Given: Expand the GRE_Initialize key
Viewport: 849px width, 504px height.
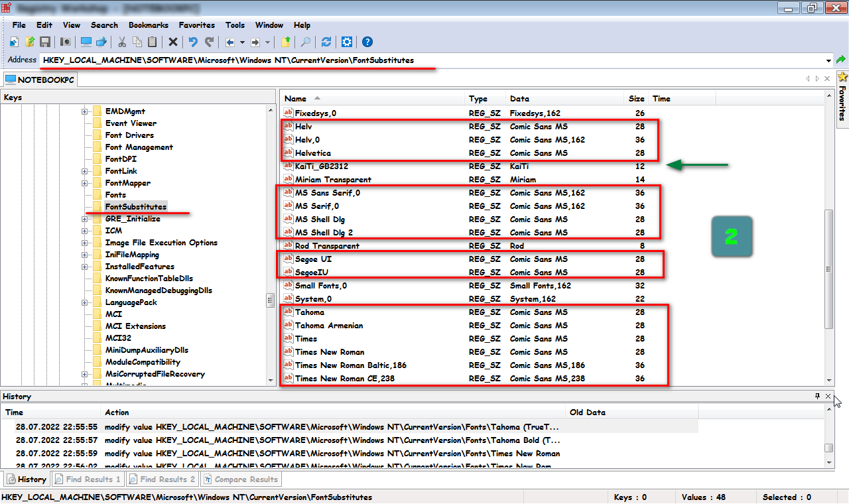Looking at the screenshot, I should [85, 219].
